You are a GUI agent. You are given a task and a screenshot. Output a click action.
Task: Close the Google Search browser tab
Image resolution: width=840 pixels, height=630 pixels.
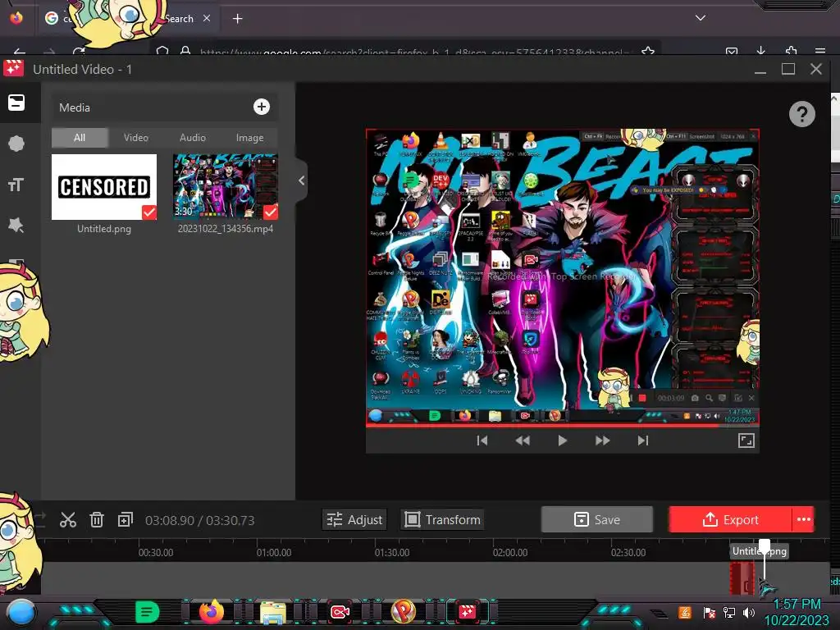206,18
